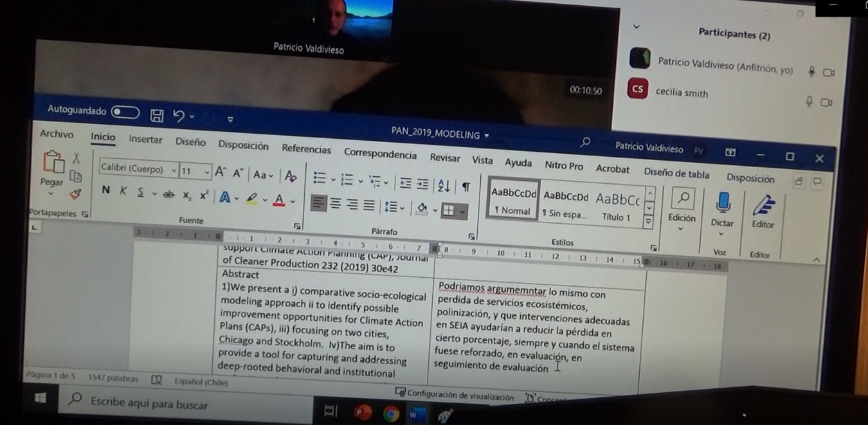Click the Windows Start button
The height and width of the screenshot is (425, 868).
41,397
